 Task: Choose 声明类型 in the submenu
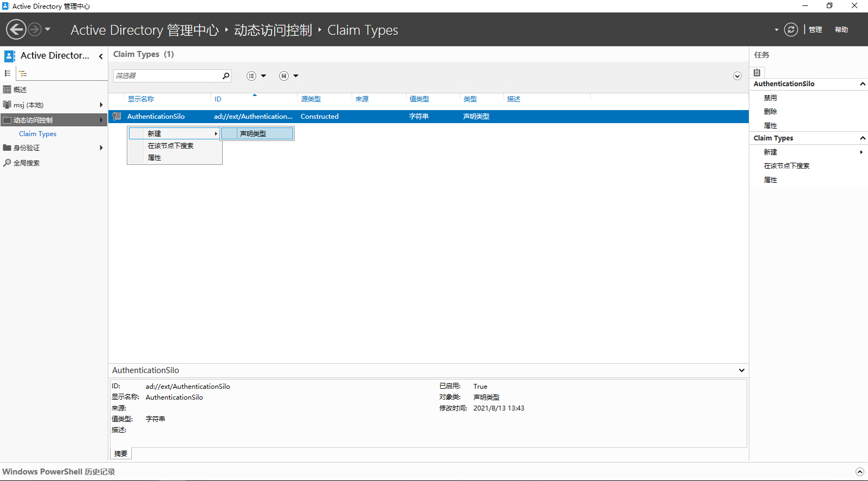tap(257, 133)
